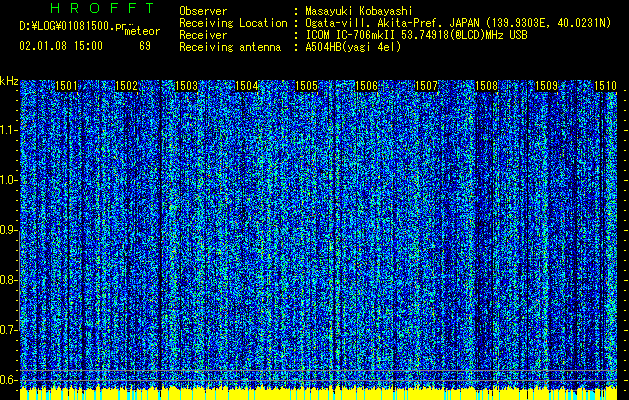
Task: Click the Receiving antenna label
Action: (230, 47)
